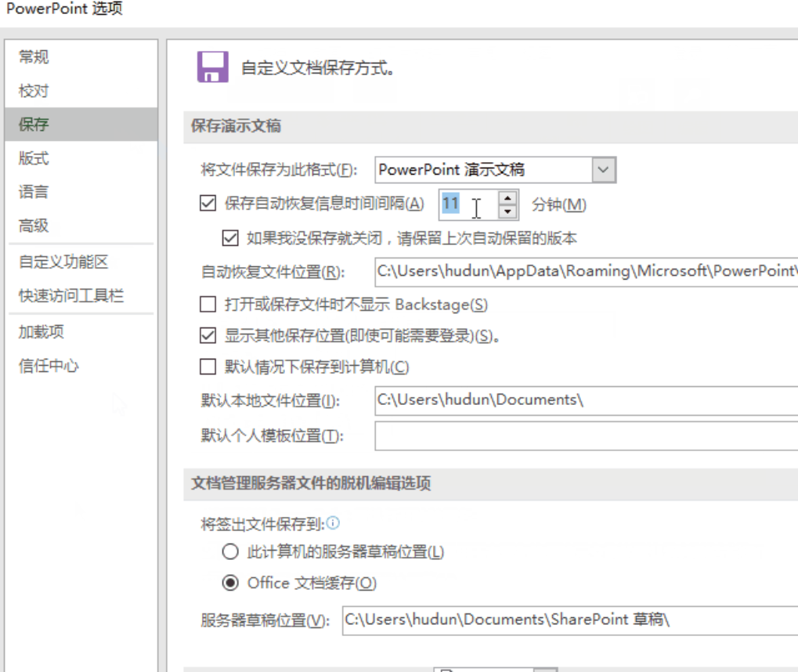Increase AutoRecover interval with up arrow

pyautogui.click(x=507, y=198)
